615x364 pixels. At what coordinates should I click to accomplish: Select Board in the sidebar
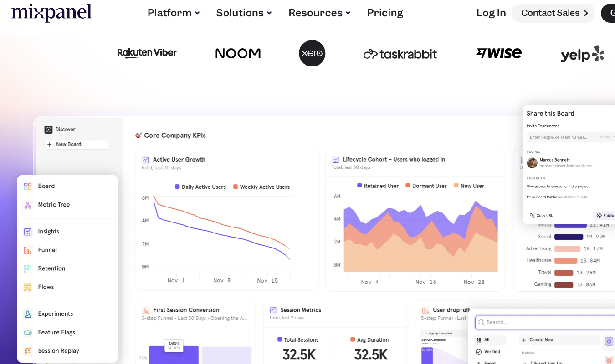point(47,186)
